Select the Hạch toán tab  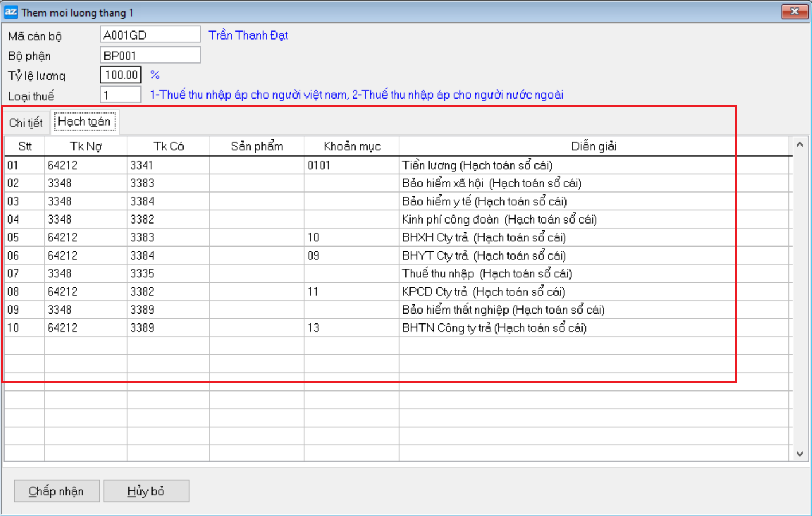click(x=84, y=122)
